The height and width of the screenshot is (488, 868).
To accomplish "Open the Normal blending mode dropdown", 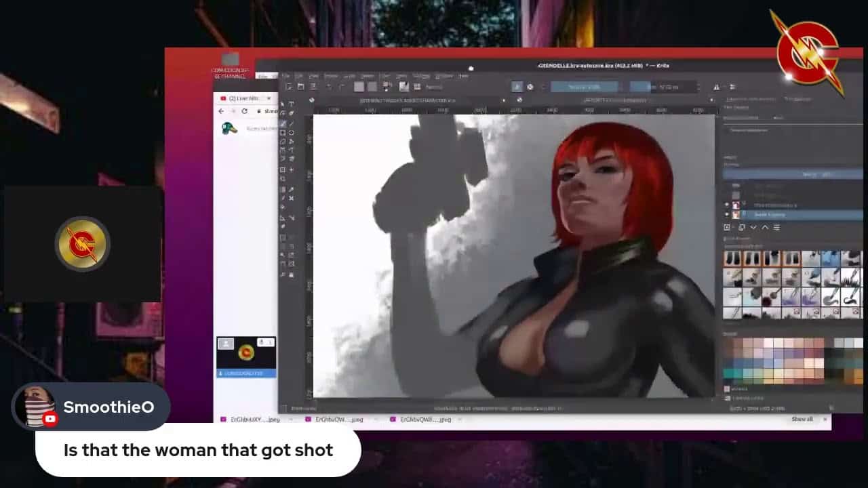I will coord(583,87).
